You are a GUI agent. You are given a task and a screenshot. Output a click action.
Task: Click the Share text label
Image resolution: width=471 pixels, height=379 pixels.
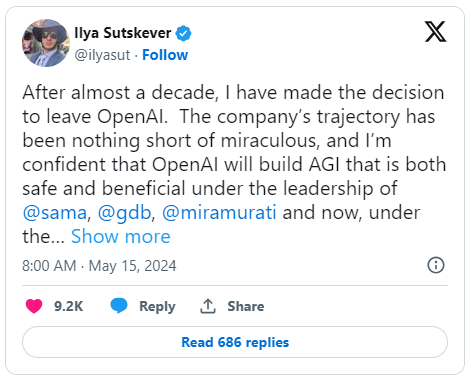(246, 306)
